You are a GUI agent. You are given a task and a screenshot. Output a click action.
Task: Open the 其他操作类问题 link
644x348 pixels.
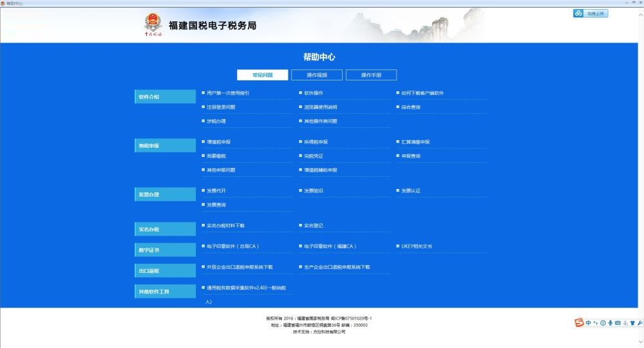[x=320, y=121]
